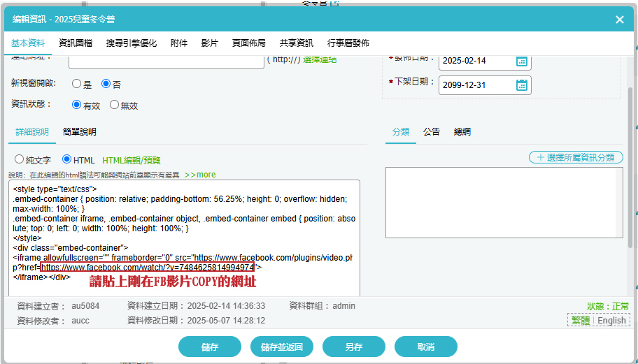The height and width of the screenshot is (364, 638).
Task: Choose HTML editing mode radio
Action: click(x=66, y=159)
